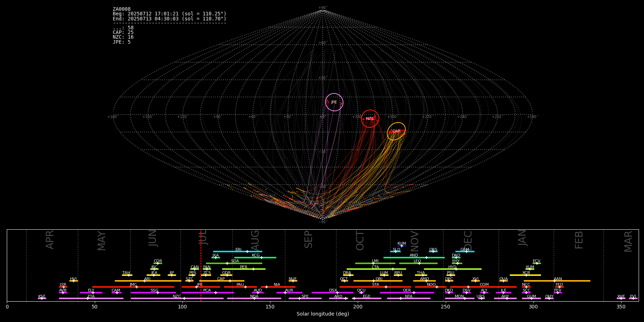Click the ORI shower bar label
Viewport: 644px width, 322px height.
coord(379,279)
